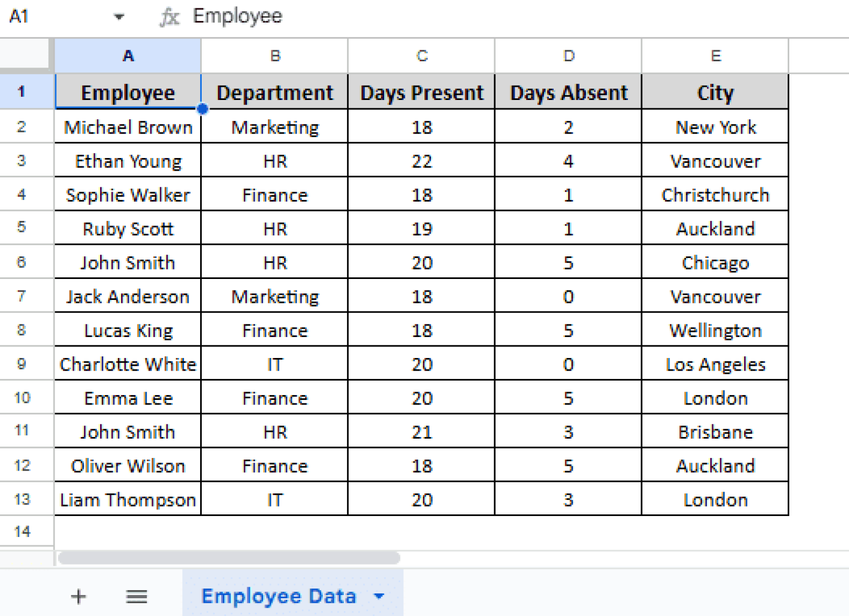Select Ethan Young's Days Absent value 4
This screenshot has width=849, height=616.
pyautogui.click(x=568, y=161)
